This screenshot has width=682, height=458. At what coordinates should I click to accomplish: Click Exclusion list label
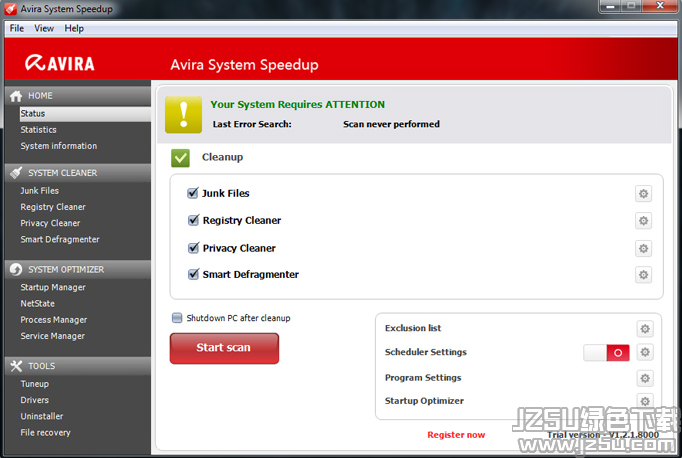[413, 328]
